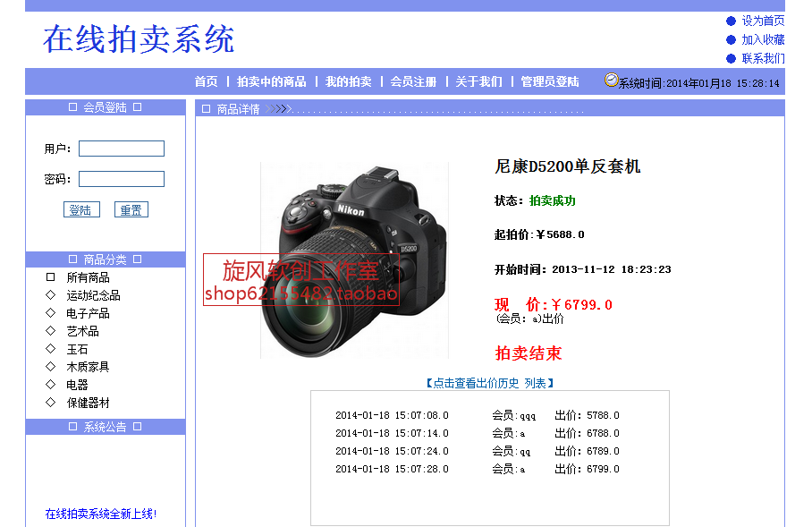The height and width of the screenshot is (527, 812).
Task: Open the 会员注册 registration page
Action: (x=413, y=82)
